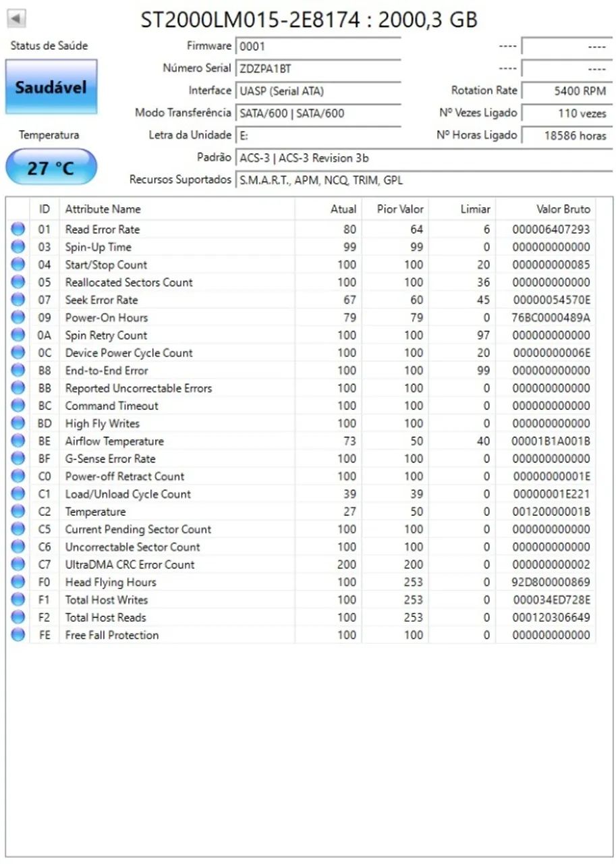
Task: Click the Limiar column header
Action: pyautogui.click(x=462, y=209)
